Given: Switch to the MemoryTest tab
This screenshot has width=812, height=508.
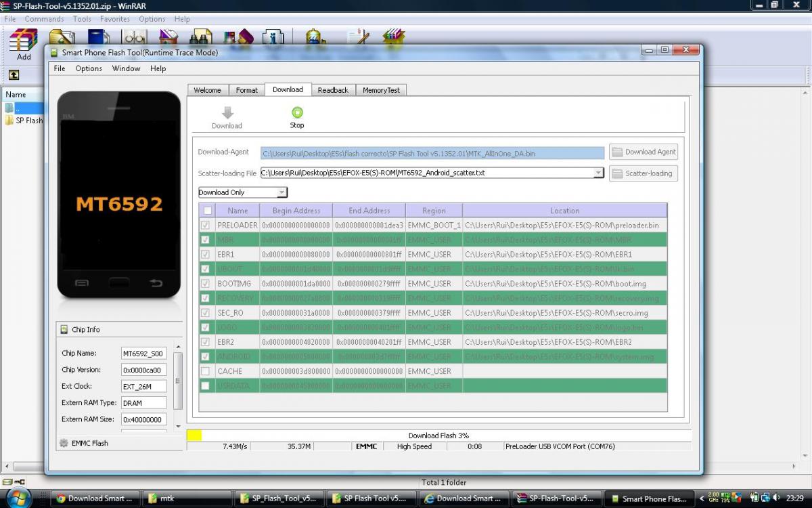Looking at the screenshot, I should [381, 90].
